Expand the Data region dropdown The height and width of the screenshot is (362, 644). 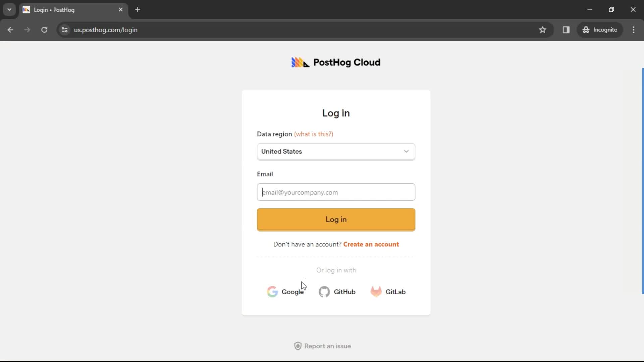336,152
